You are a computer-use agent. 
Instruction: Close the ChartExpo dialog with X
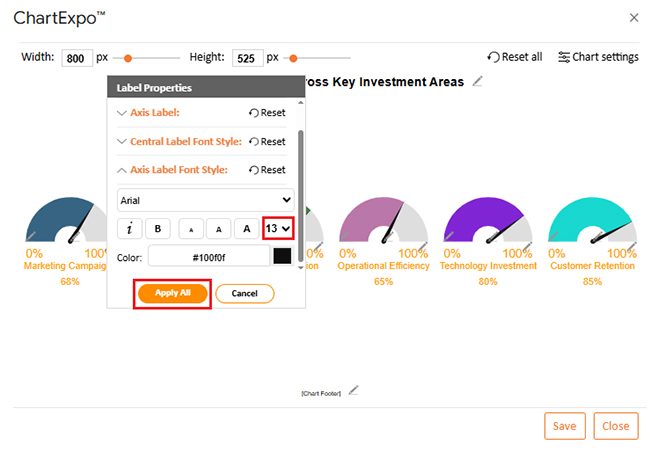pyautogui.click(x=633, y=18)
